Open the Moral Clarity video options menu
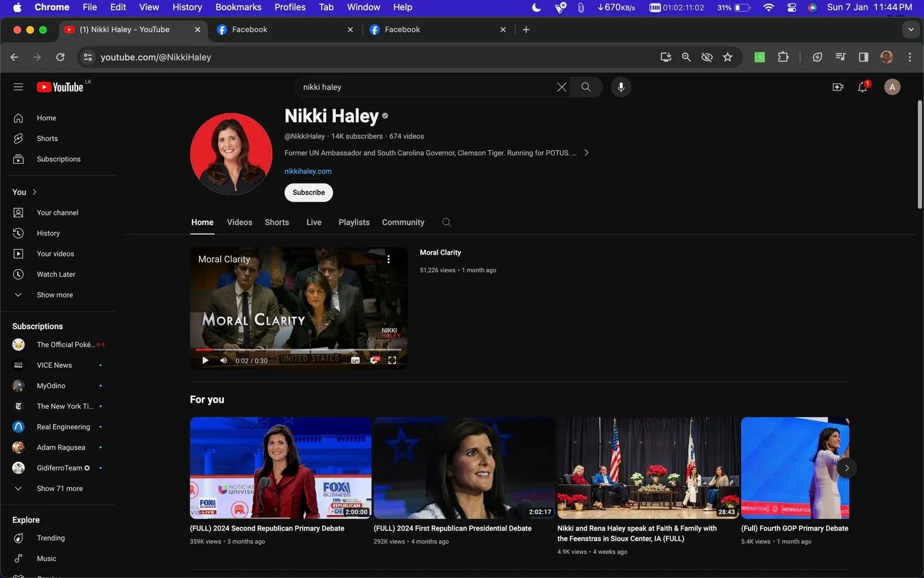Image resolution: width=924 pixels, height=578 pixels. [389, 259]
